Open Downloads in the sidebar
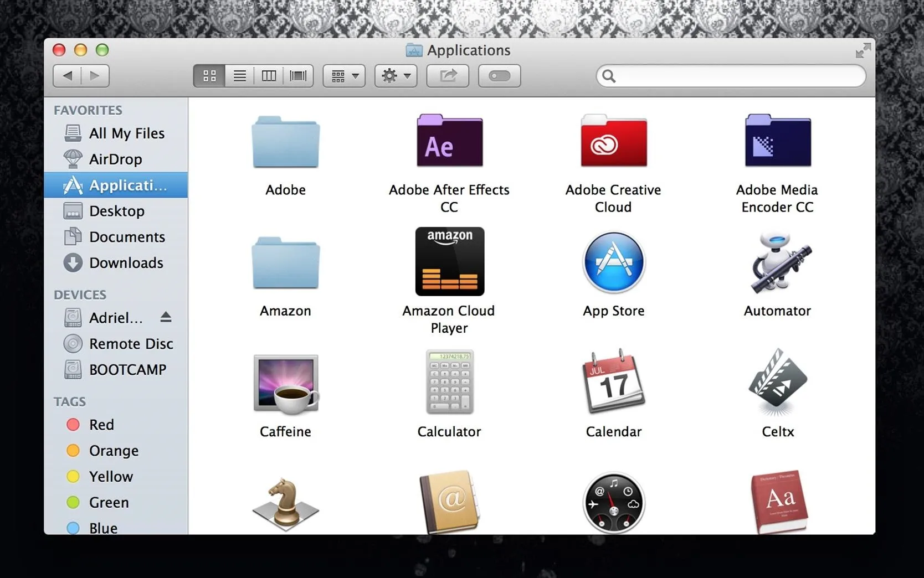 tap(116, 263)
